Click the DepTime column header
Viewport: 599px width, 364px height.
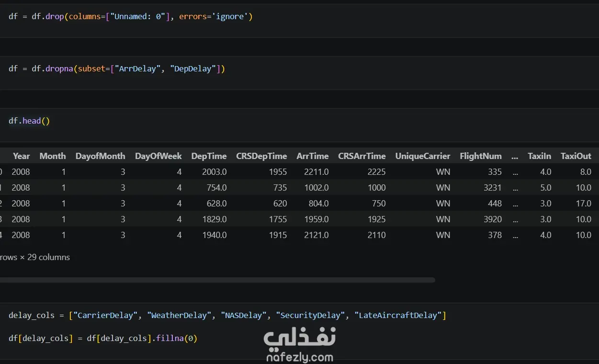(209, 156)
